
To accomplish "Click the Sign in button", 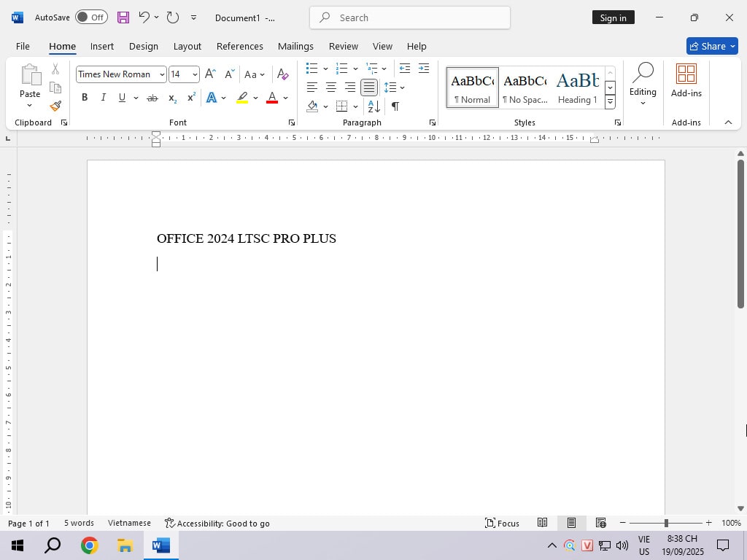I will pyautogui.click(x=613, y=17).
